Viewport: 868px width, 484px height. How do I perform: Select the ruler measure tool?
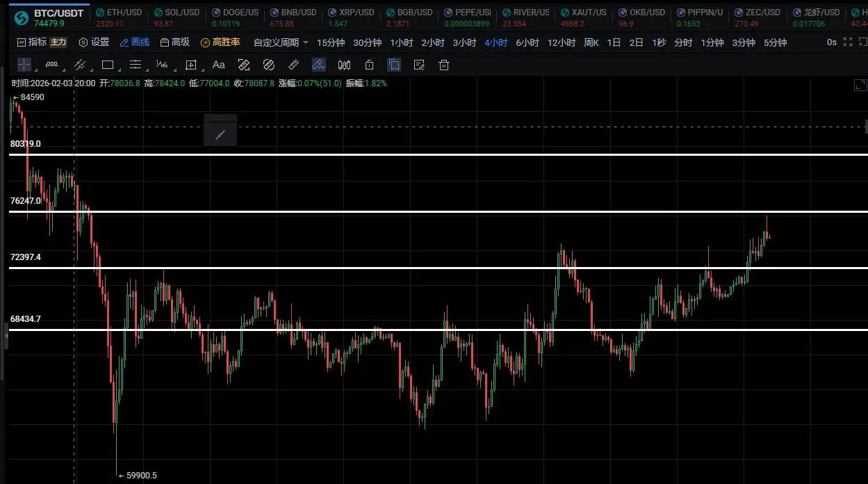point(293,65)
